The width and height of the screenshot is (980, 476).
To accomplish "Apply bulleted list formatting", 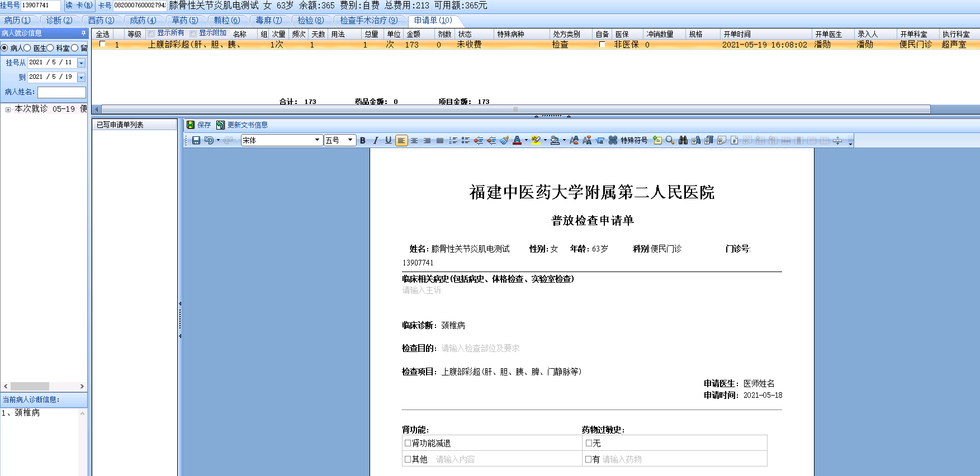I will click(466, 140).
